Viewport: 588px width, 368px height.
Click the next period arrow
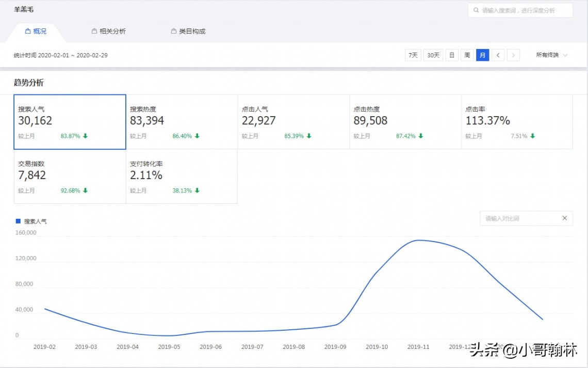point(513,55)
